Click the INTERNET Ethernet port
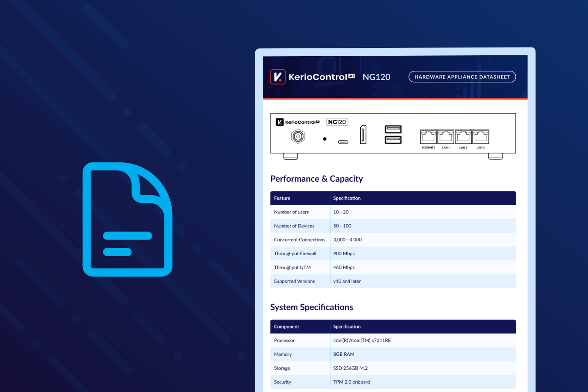Viewport: 588px width, 392px height. click(428, 136)
